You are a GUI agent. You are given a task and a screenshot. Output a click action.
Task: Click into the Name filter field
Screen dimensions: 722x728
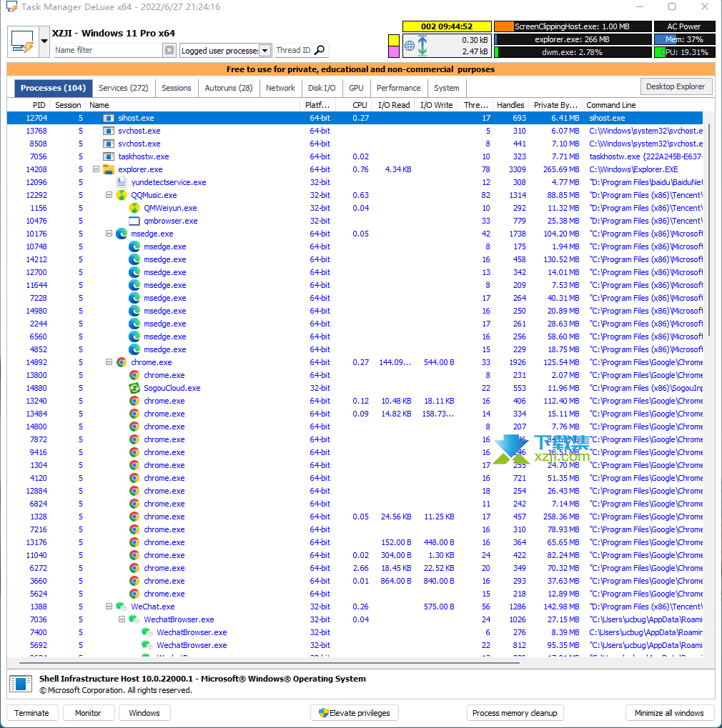[x=108, y=50]
